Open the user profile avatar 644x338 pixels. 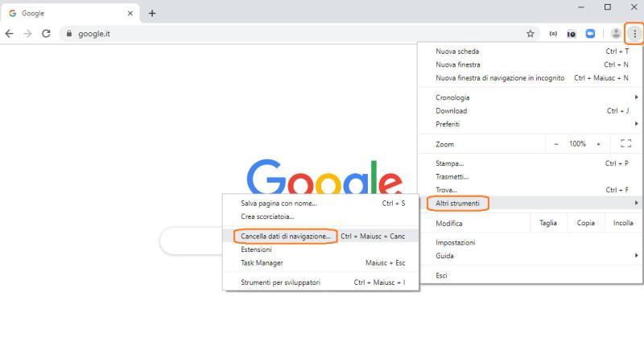tap(616, 34)
